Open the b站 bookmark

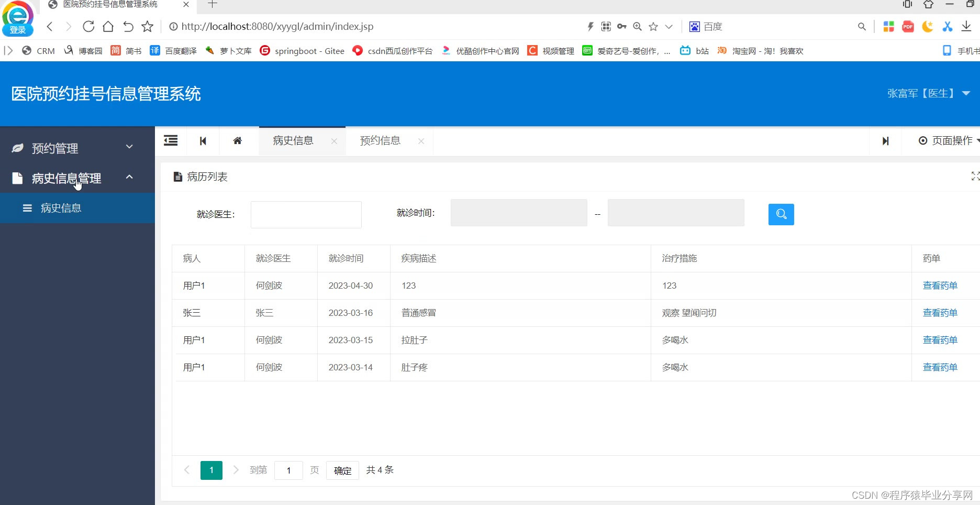[694, 51]
